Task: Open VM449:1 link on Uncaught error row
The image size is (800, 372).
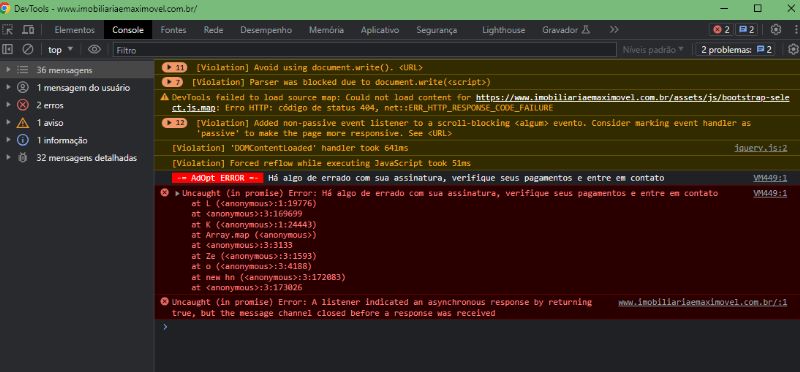Action: 770,193
